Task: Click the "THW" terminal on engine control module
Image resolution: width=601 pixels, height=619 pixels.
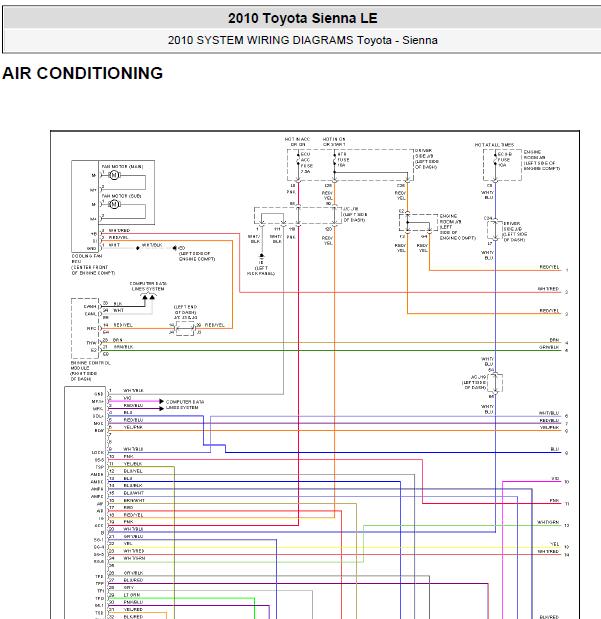Action: [x=91, y=343]
